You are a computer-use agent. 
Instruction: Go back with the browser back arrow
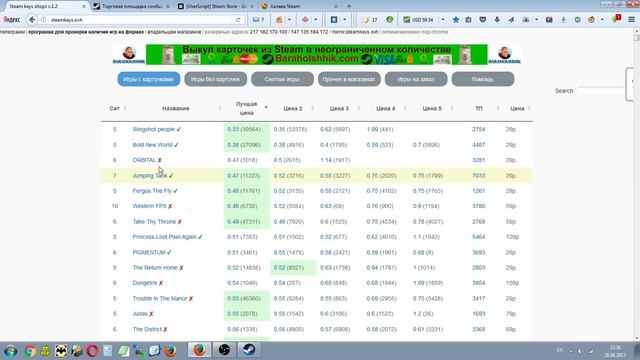click(32, 19)
